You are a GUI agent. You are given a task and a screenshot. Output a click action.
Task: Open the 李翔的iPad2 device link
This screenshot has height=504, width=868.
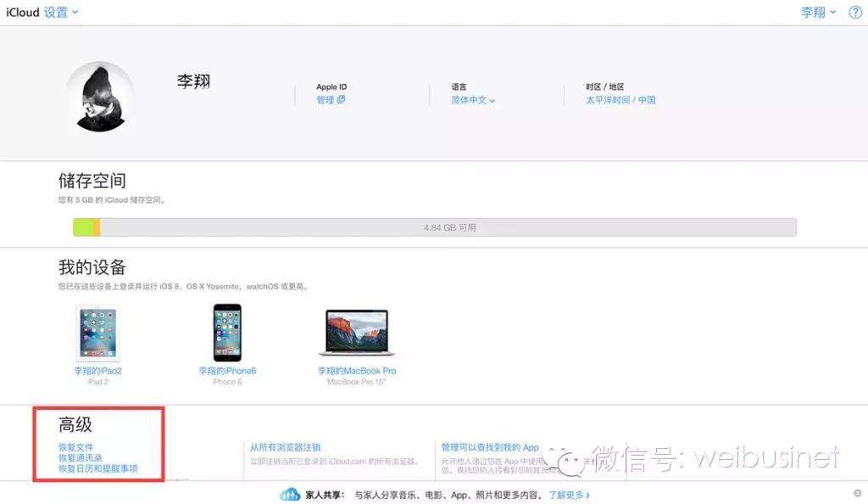(x=98, y=371)
